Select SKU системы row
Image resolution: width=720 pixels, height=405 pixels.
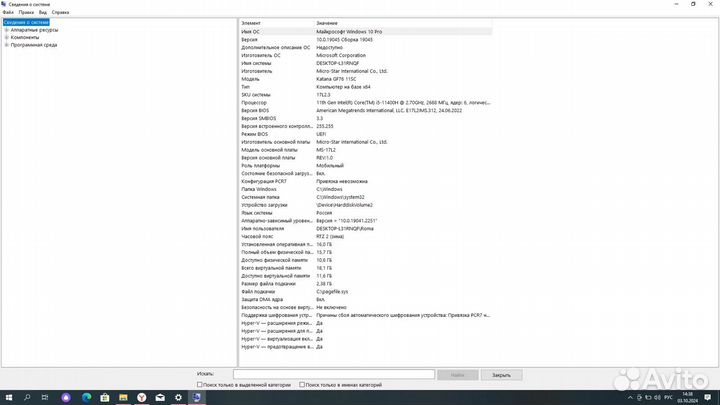(x=366, y=95)
